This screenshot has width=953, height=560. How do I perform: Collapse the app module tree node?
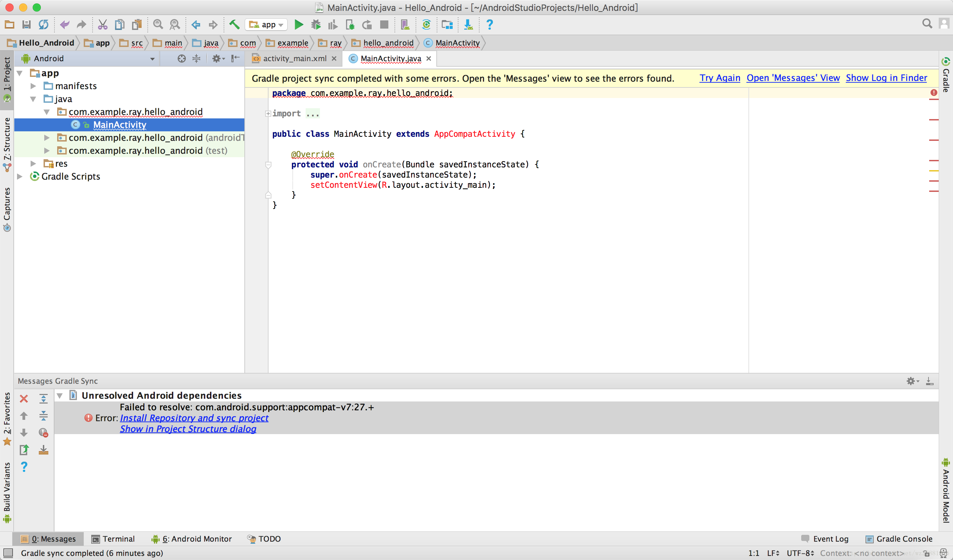click(20, 73)
